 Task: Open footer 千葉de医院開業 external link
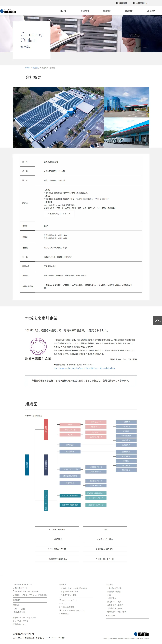[67, 607]
